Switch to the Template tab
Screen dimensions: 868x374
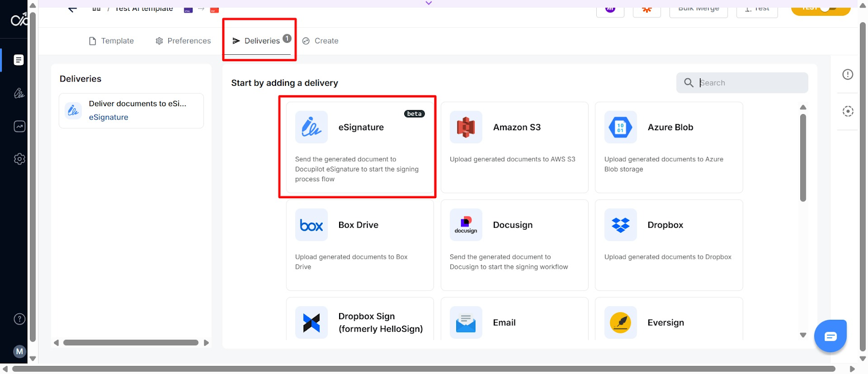111,41
